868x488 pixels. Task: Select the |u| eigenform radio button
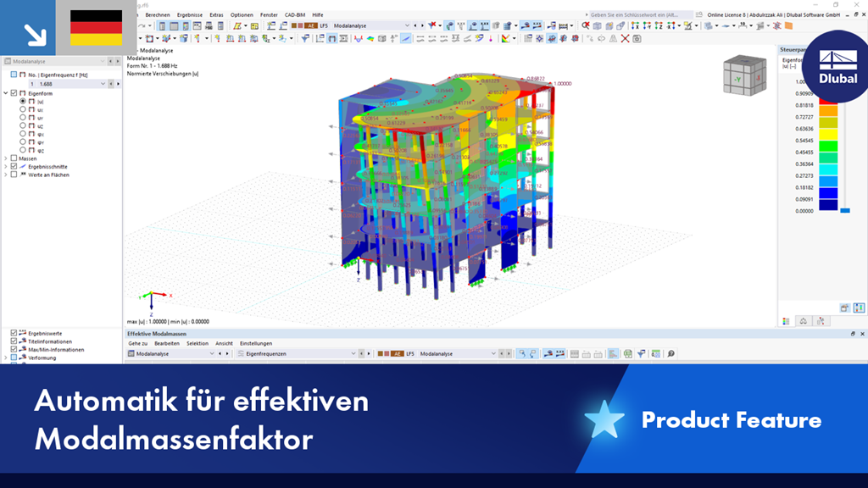pyautogui.click(x=23, y=102)
